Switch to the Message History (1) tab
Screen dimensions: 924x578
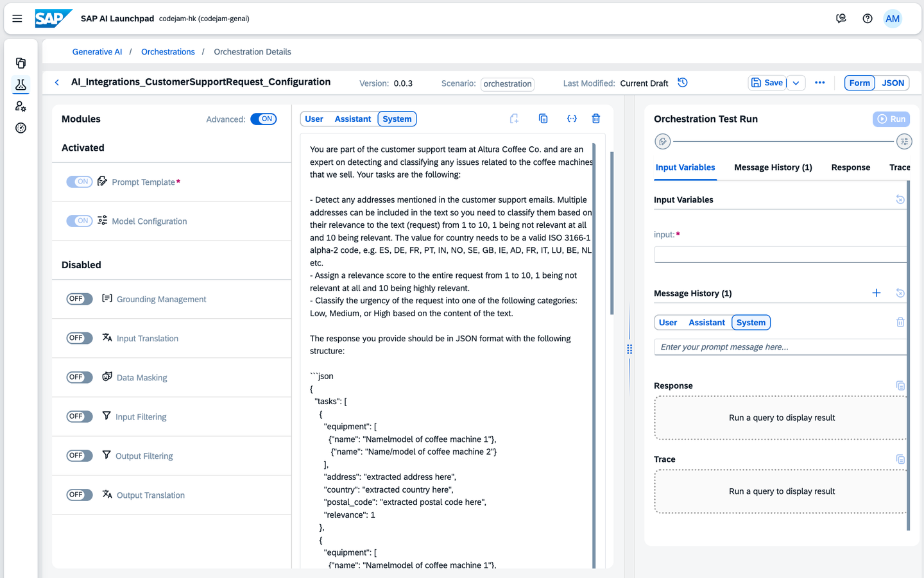pyautogui.click(x=773, y=167)
